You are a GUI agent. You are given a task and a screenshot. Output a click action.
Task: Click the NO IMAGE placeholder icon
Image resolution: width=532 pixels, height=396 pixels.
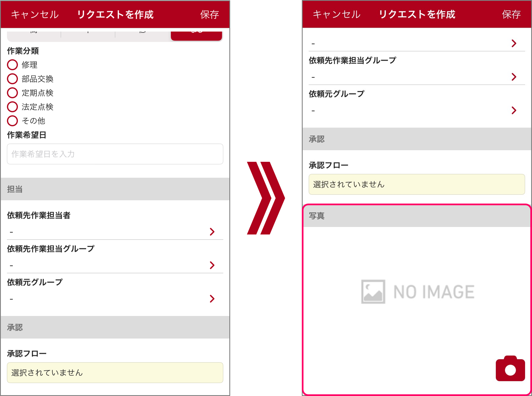[374, 291]
